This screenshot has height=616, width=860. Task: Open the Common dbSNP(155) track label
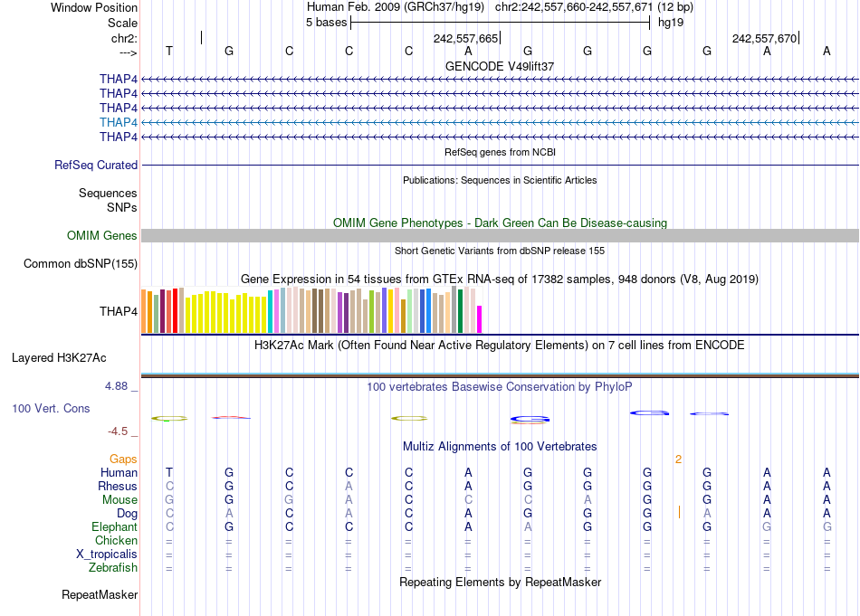click(x=81, y=263)
